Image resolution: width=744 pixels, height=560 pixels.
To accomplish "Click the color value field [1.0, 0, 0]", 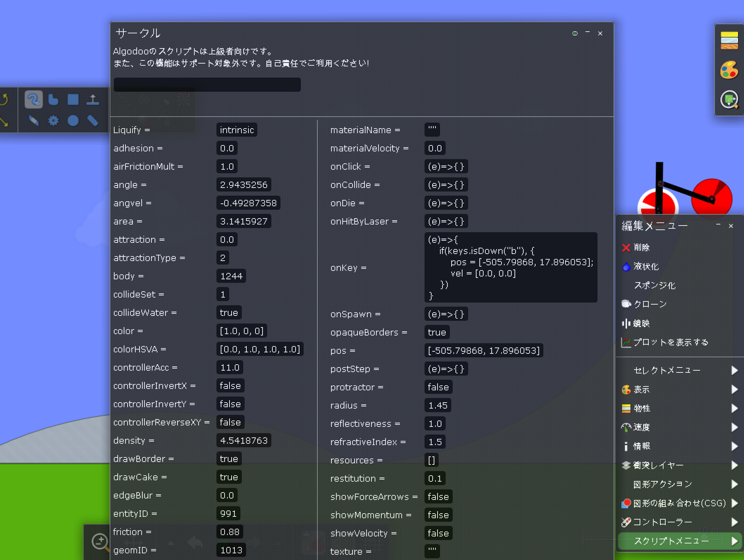I will tap(241, 331).
